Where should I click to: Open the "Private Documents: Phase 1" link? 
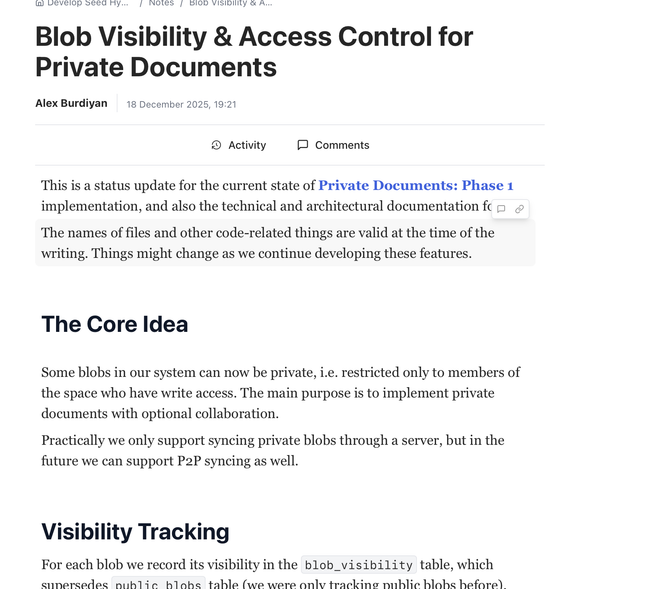tap(415, 185)
